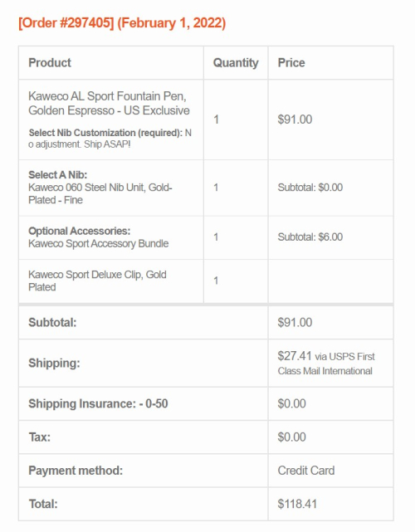This screenshot has width=415, height=532.
Task: Click the $118.41 total amount
Action: click(x=297, y=504)
